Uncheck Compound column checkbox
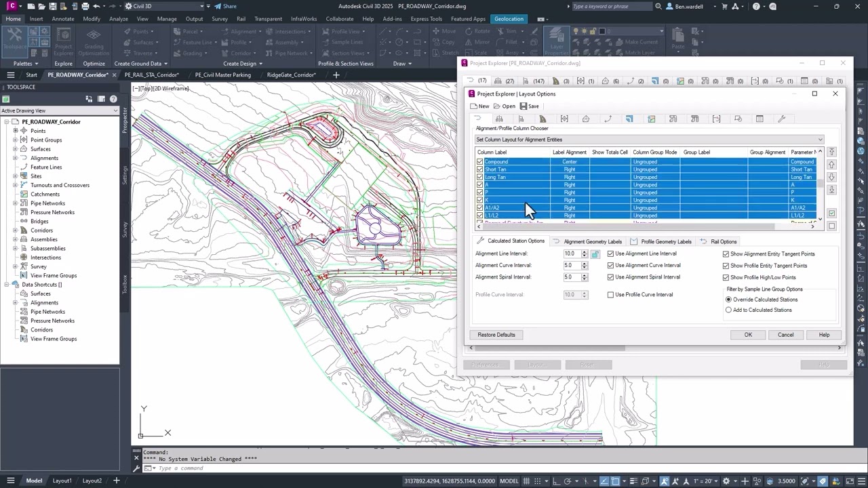This screenshot has height=488, width=868. [x=480, y=162]
